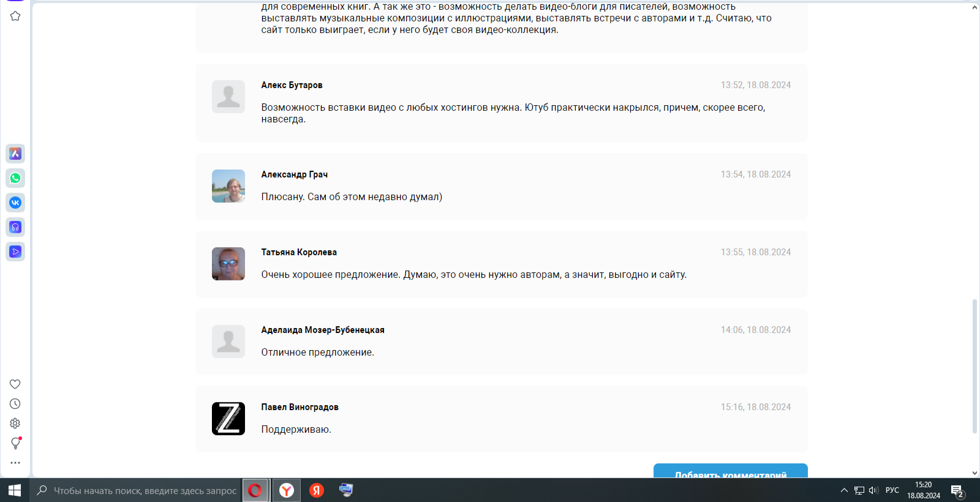Open sidebar setup three-dots menu

pyautogui.click(x=15, y=463)
